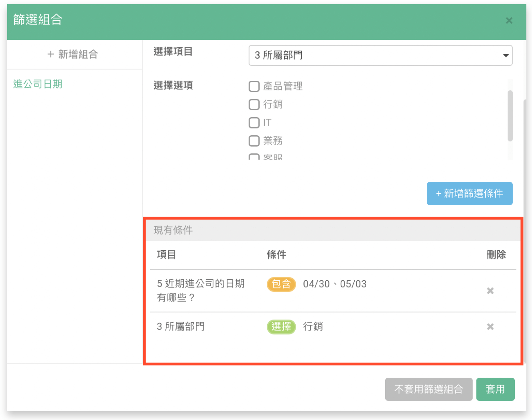The width and height of the screenshot is (532, 420).
Task: Click the options list scrollbar
Action: pyautogui.click(x=510, y=116)
